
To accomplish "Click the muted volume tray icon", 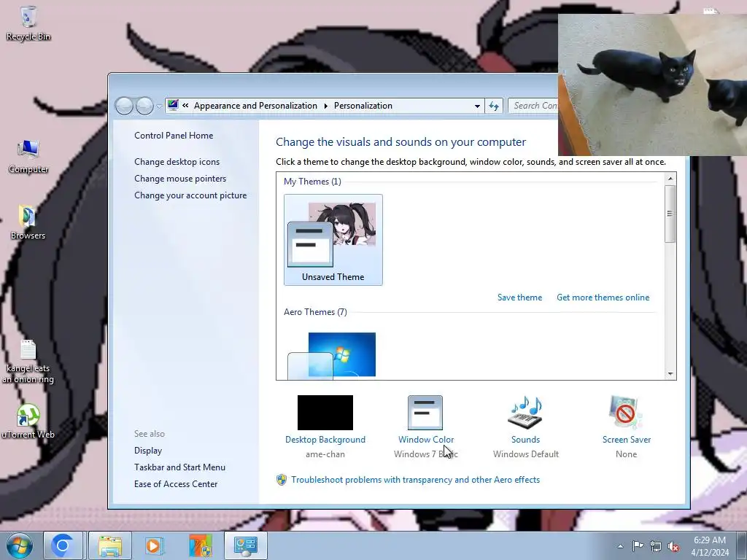I will [x=673, y=546].
